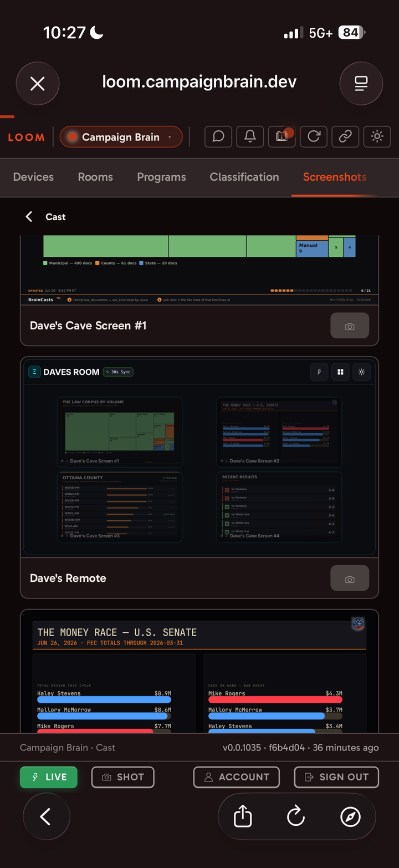Reload the page with the browser reload icon
Viewport: 399px width, 868px height.
click(296, 816)
